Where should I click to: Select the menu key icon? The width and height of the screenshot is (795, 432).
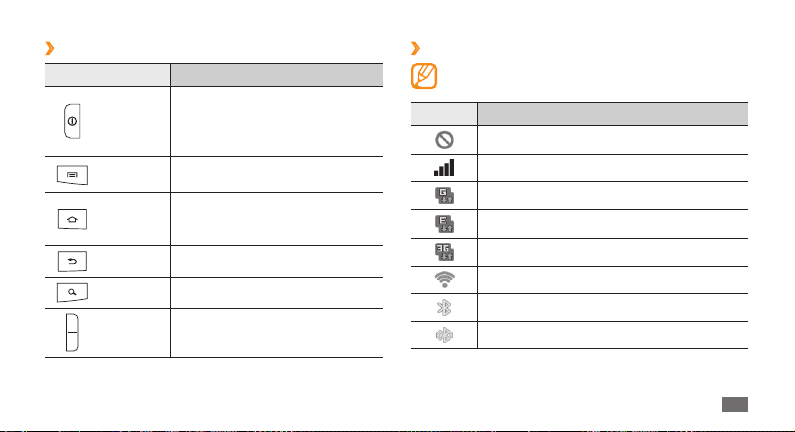(x=72, y=175)
